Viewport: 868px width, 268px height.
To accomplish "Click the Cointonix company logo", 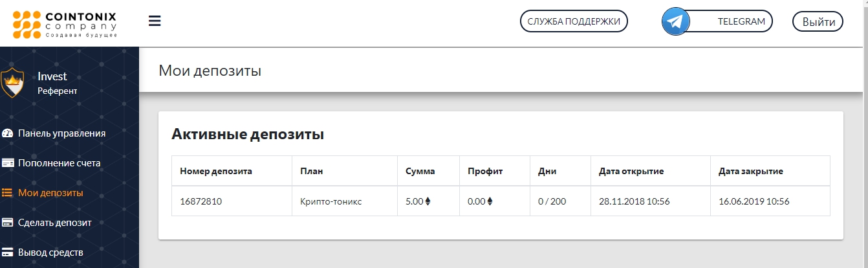I will click(65, 23).
